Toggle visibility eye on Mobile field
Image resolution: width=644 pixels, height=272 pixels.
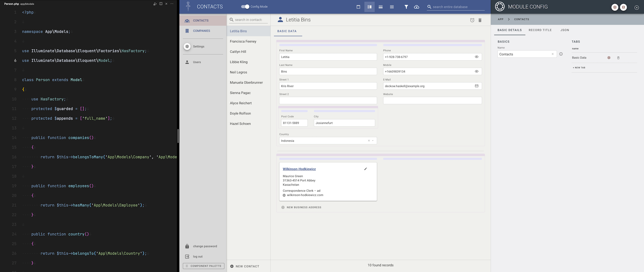click(477, 72)
